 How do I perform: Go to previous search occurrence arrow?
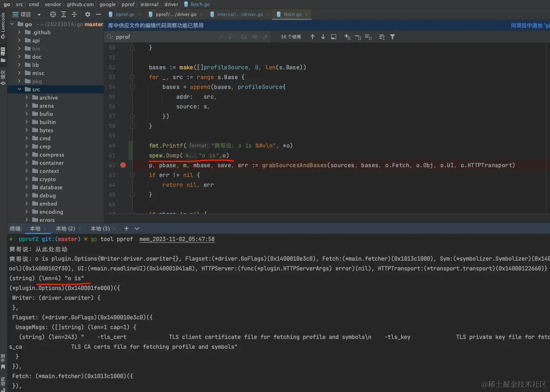tap(313, 37)
